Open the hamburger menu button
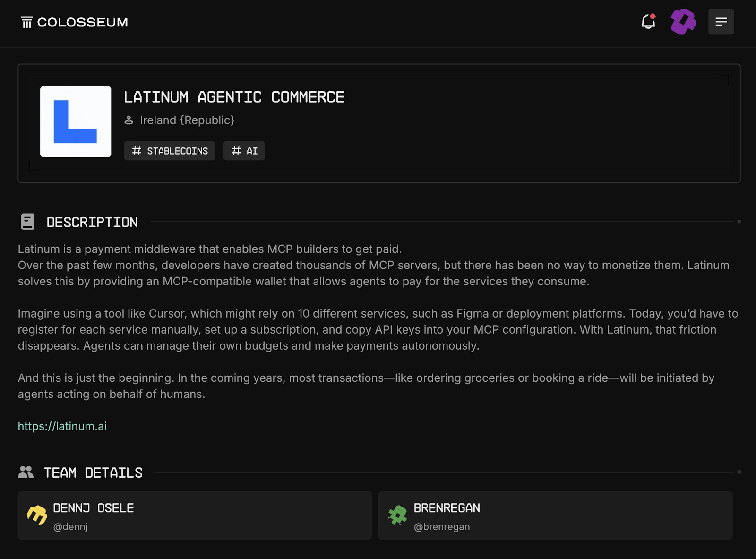This screenshot has height=559, width=756. coord(721,22)
